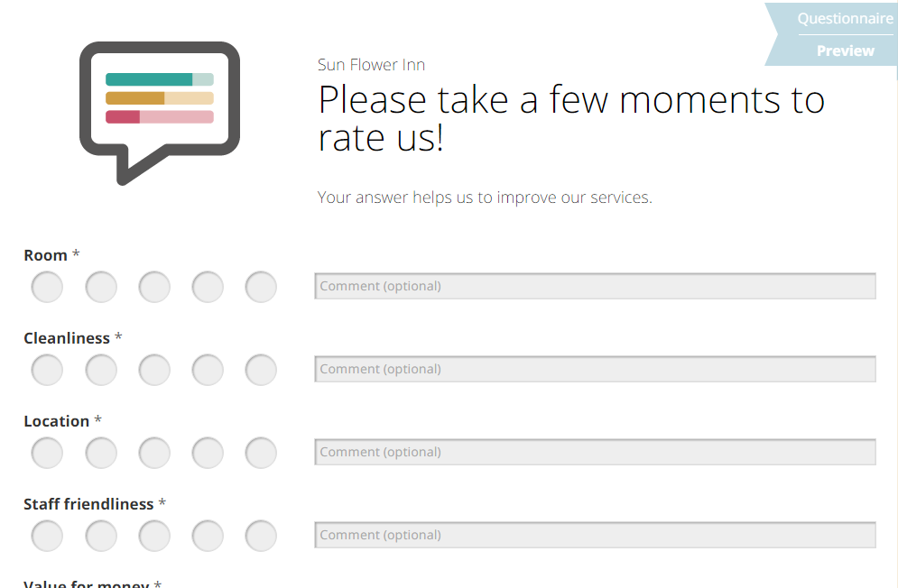Click the speech bubble survey logo
Viewport: 898px width, 588px height.
click(160, 114)
